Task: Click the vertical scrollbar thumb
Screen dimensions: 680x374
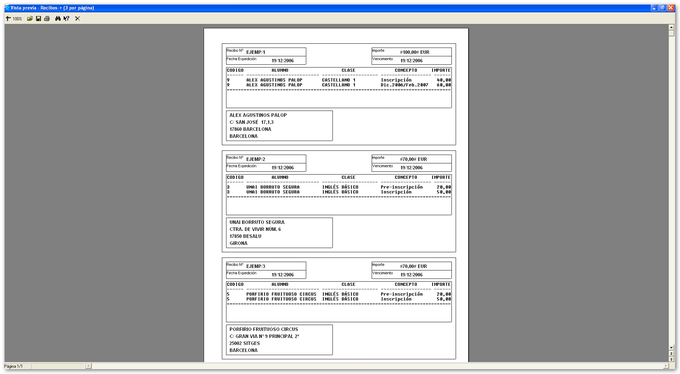Action: (x=671, y=33)
